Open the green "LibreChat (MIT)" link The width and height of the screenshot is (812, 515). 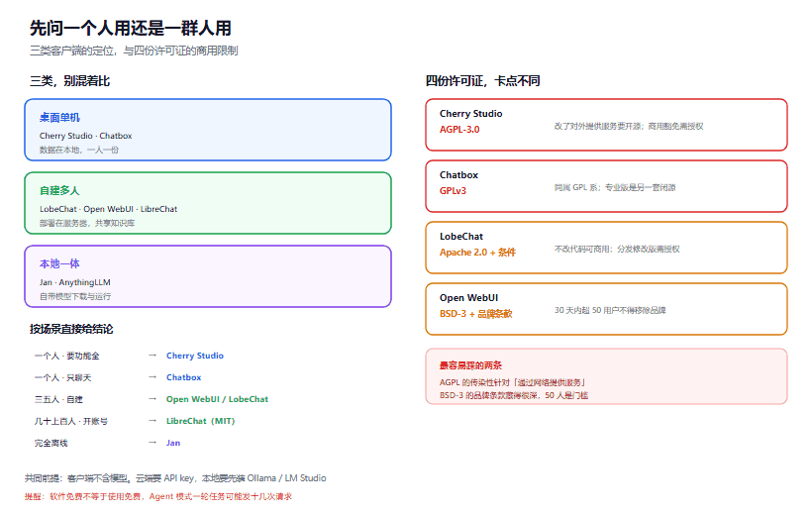tap(200, 421)
